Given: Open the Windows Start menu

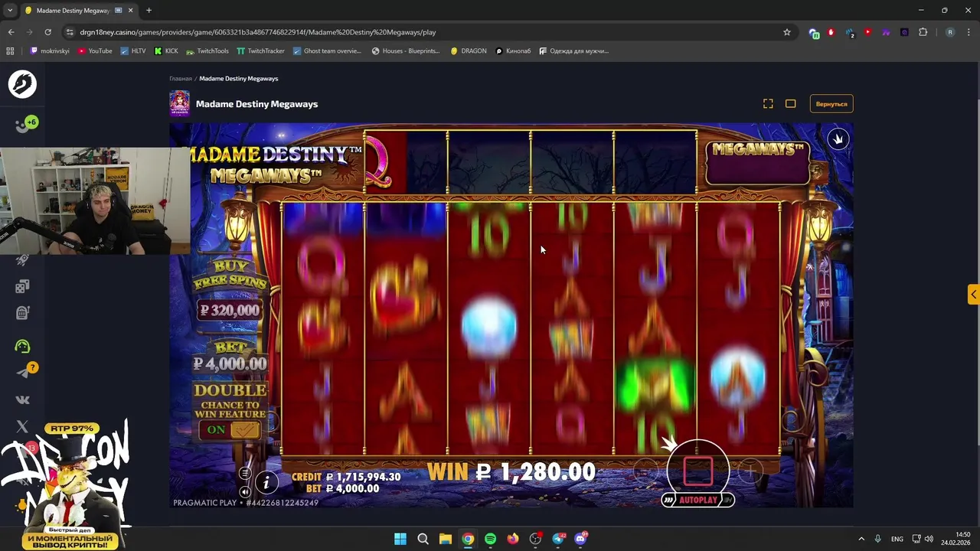Looking at the screenshot, I should [x=400, y=539].
